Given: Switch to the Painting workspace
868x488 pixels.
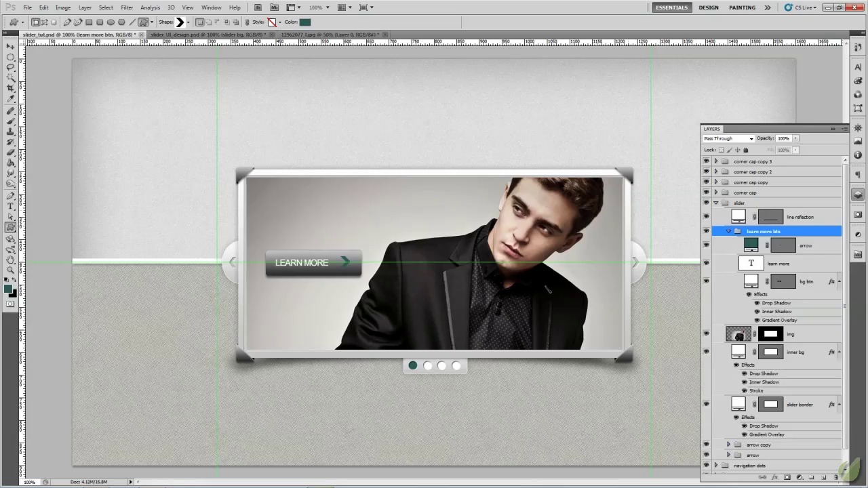Looking at the screenshot, I should 742,7.
